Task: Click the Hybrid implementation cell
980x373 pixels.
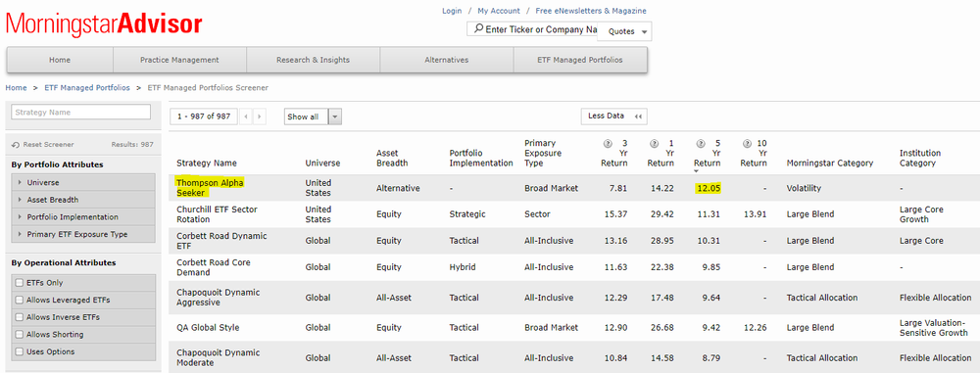Action: click(x=462, y=267)
